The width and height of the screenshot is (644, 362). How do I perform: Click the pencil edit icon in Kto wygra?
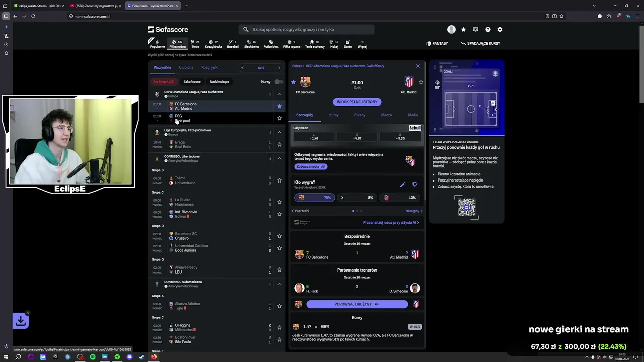pos(403,185)
